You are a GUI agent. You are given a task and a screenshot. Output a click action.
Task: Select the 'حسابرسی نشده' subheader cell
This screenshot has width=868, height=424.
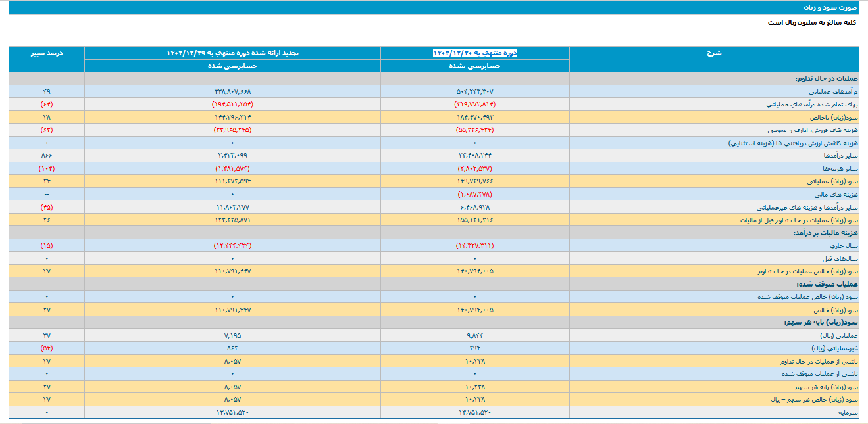(x=474, y=66)
